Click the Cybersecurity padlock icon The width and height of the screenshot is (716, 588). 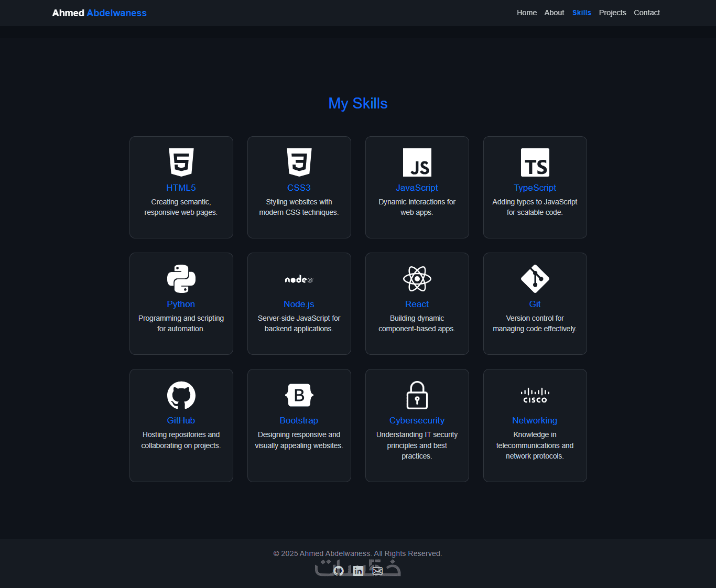coord(417,395)
